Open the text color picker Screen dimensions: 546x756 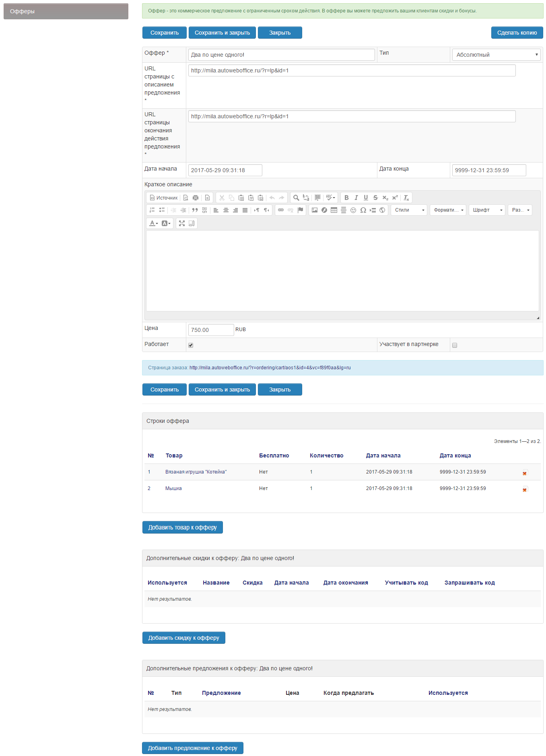[154, 223]
